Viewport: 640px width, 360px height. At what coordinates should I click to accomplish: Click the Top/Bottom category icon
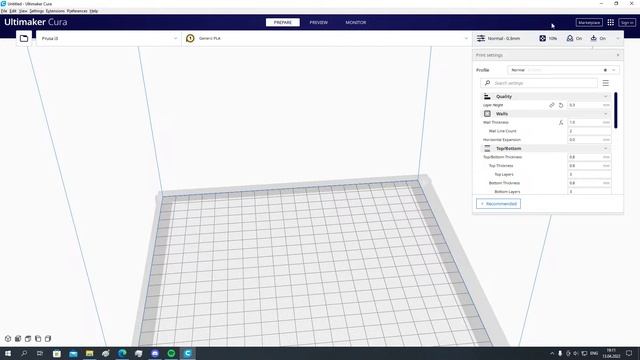click(487, 149)
